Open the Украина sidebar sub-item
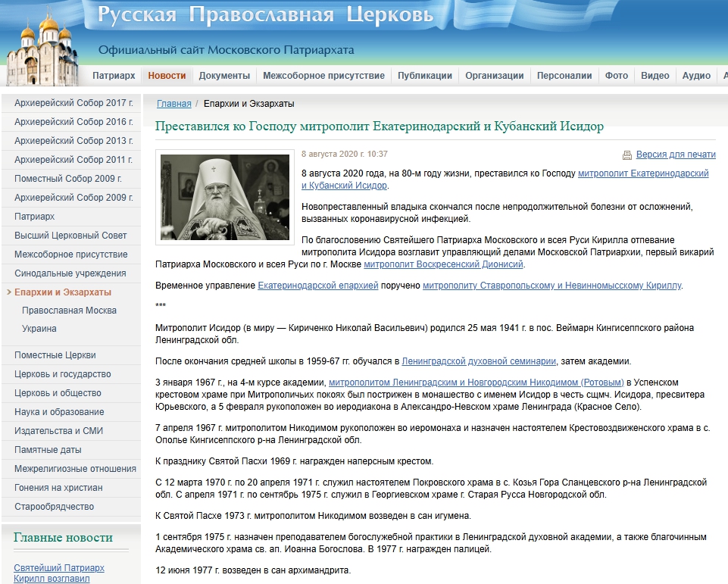 pyautogui.click(x=39, y=329)
